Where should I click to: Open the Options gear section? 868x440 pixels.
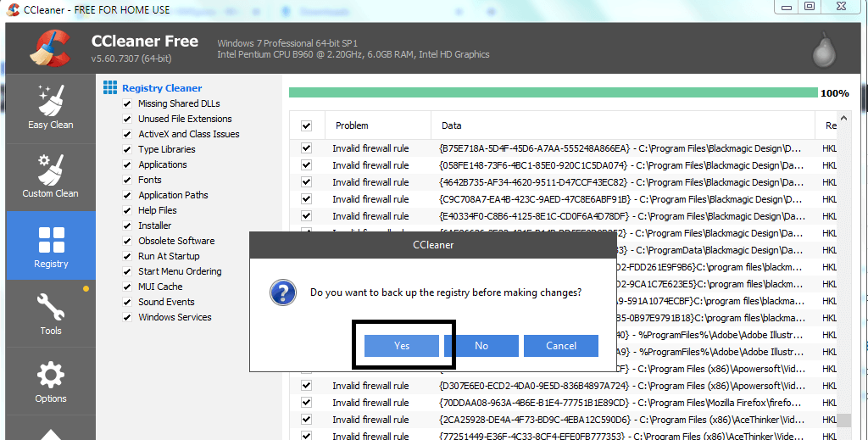50,382
